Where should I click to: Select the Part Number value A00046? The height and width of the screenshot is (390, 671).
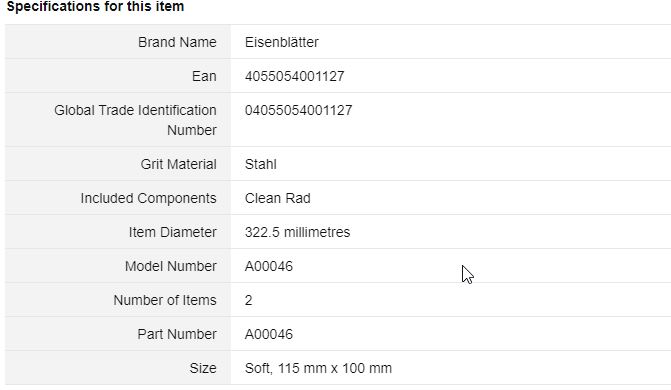pos(269,334)
